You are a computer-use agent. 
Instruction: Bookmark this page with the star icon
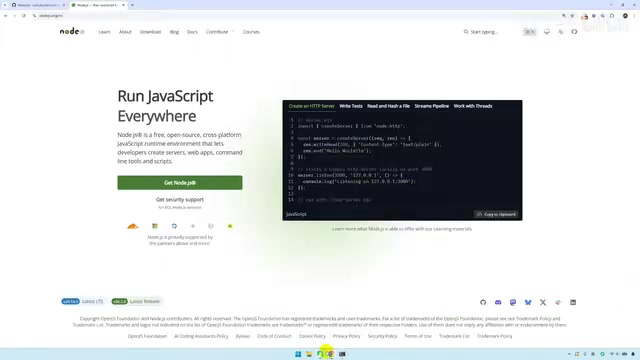pos(572,16)
